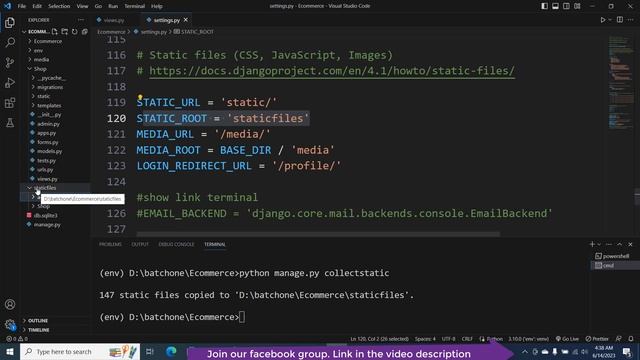Click the feedback icon in status bar
This screenshot has height=360, width=640.
pos(619,339)
